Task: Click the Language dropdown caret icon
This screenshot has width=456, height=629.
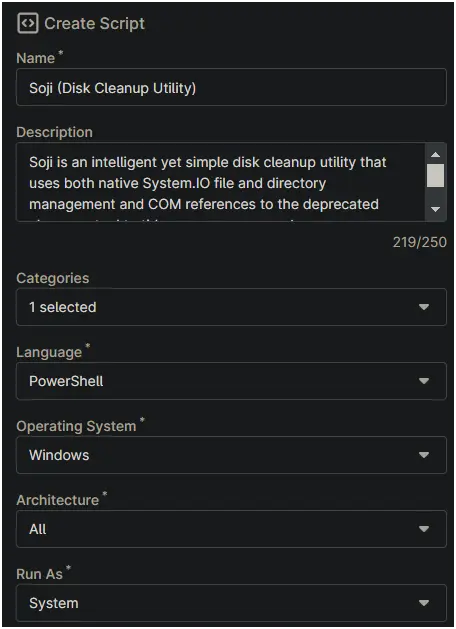Action: [x=424, y=381]
